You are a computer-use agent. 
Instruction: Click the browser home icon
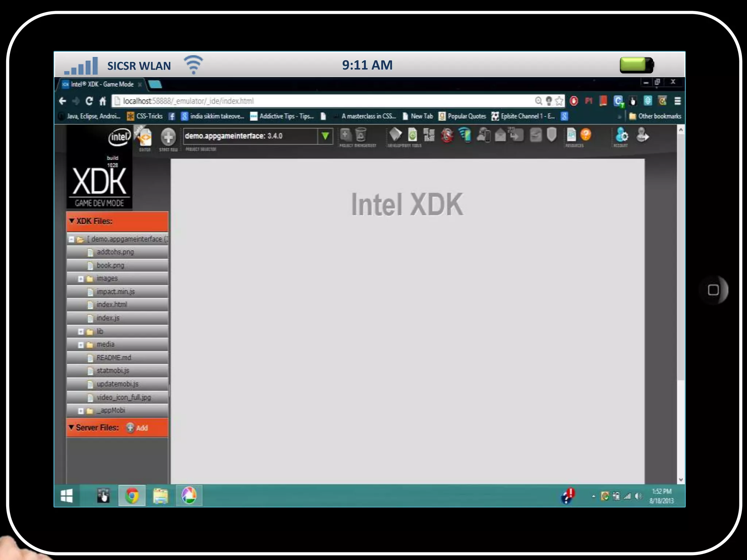[x=102, y=101]
